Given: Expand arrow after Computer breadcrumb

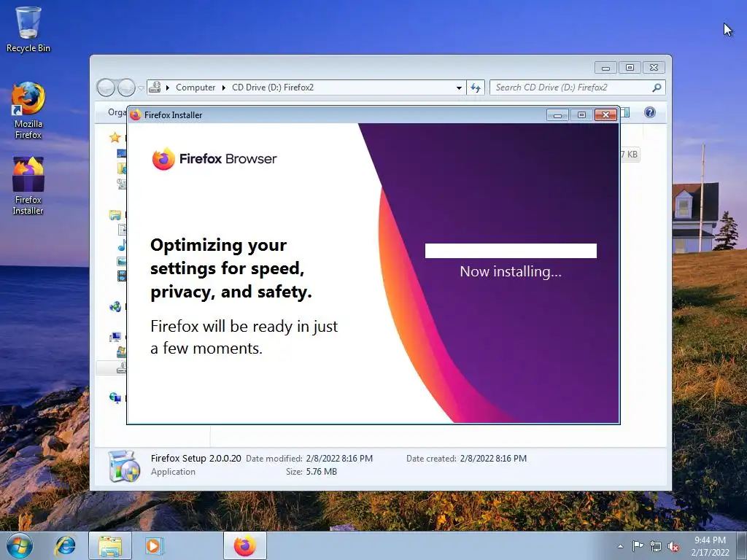Looking at the screenshot, I should 223,87.
